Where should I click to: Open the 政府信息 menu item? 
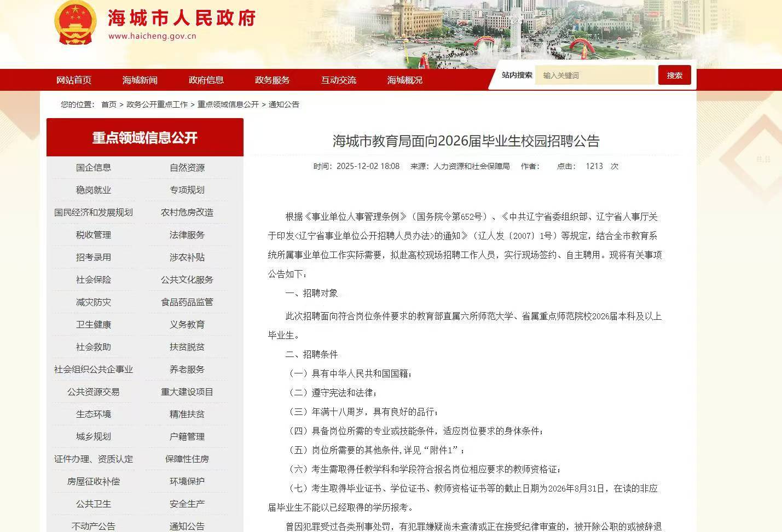(x=205, y=80)
